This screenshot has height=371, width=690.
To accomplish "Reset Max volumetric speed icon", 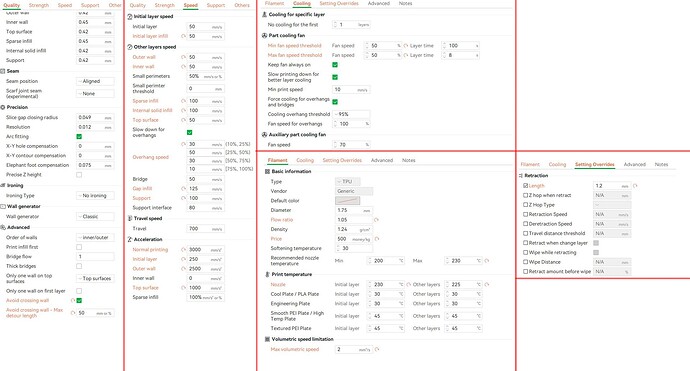I will [x=377, y=349].
